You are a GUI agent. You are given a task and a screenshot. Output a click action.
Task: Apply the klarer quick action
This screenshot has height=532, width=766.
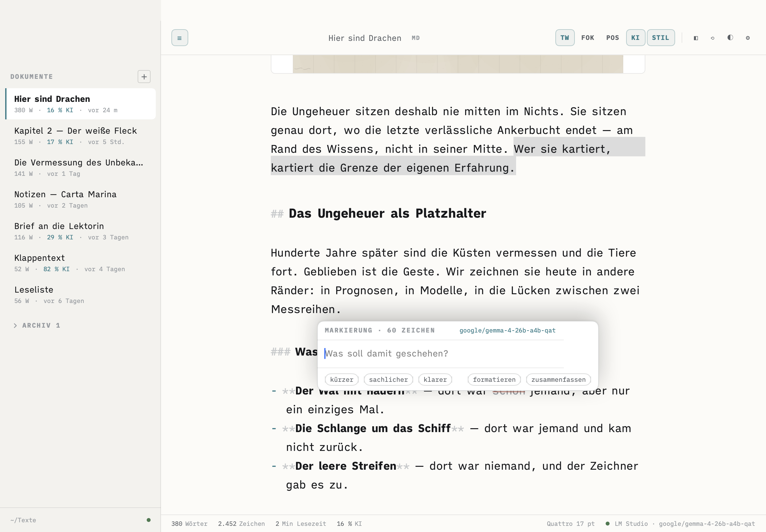click(435, 379)
